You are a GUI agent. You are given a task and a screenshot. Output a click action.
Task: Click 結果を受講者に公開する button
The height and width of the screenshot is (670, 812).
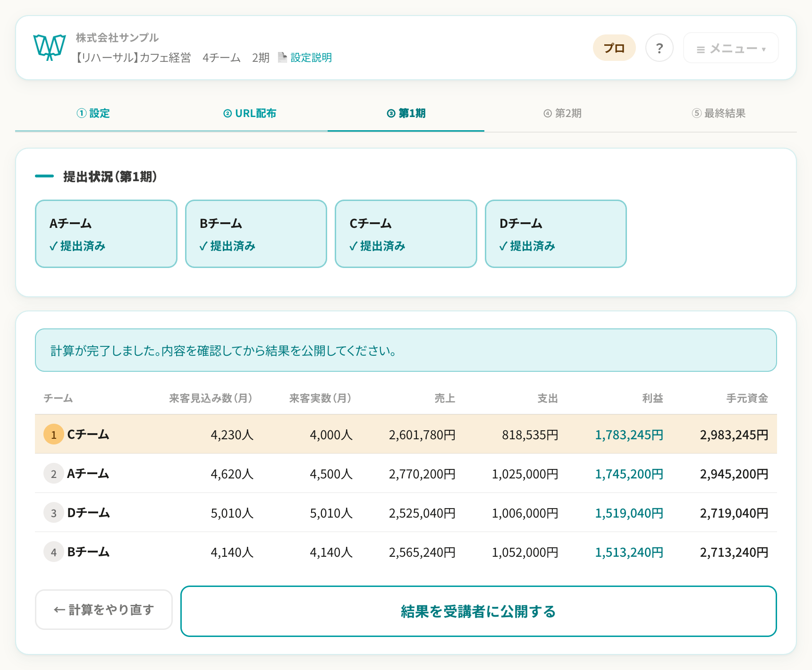479,611
